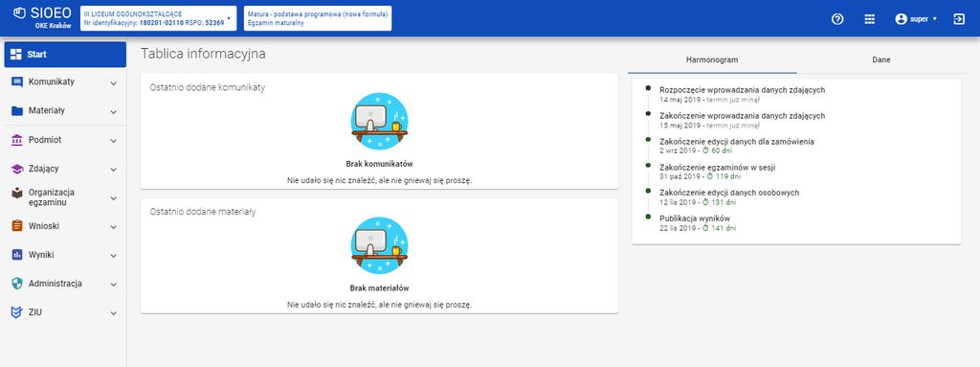Image resolution: width=980 pixels, height=367 pixels.
Task: Select Start in the sidebar
Action: click(65, 55)
